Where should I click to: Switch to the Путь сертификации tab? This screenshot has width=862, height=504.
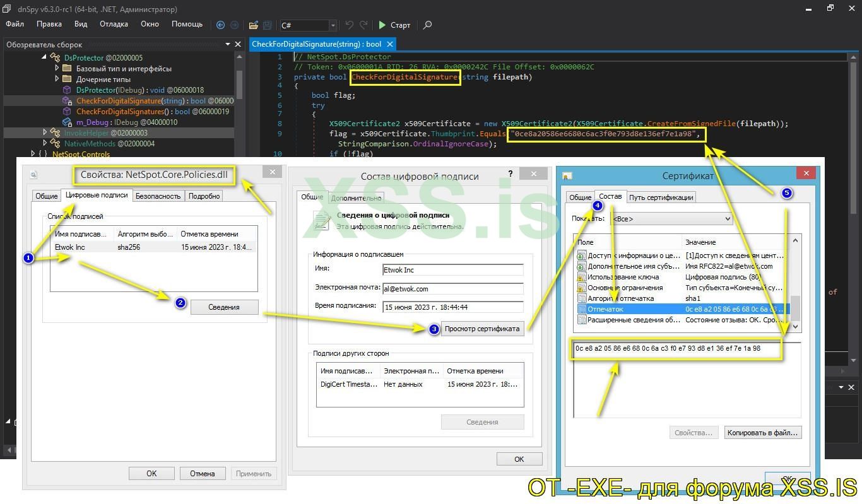click(661, 197)
